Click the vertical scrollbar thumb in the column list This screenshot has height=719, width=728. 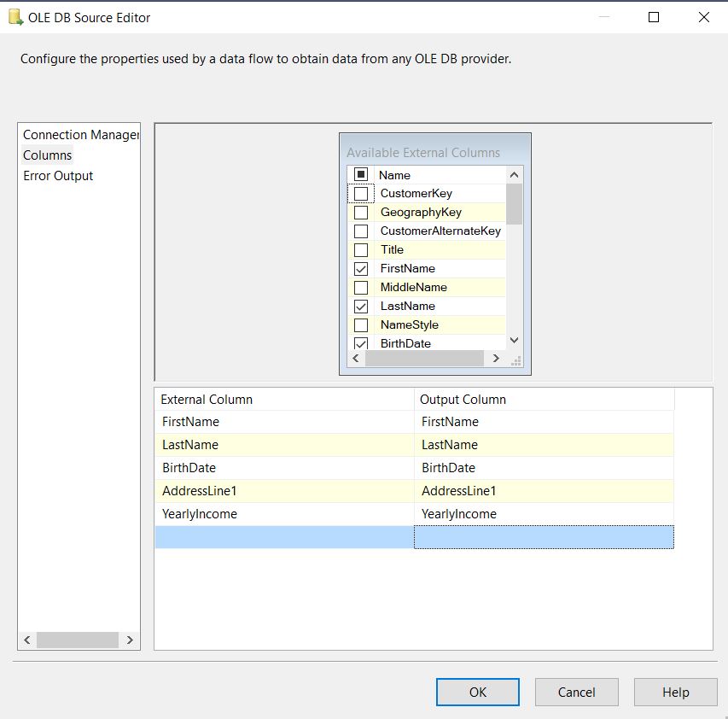[x=514, y=204]
